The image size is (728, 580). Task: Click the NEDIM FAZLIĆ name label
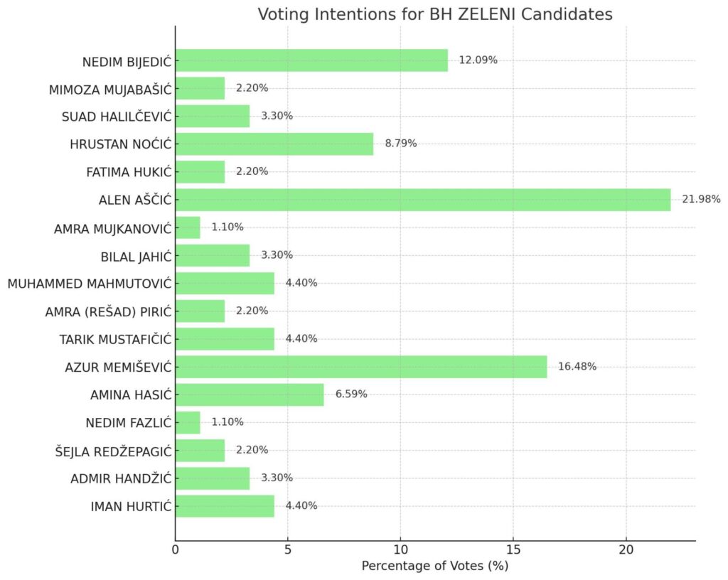click(129, 423)
